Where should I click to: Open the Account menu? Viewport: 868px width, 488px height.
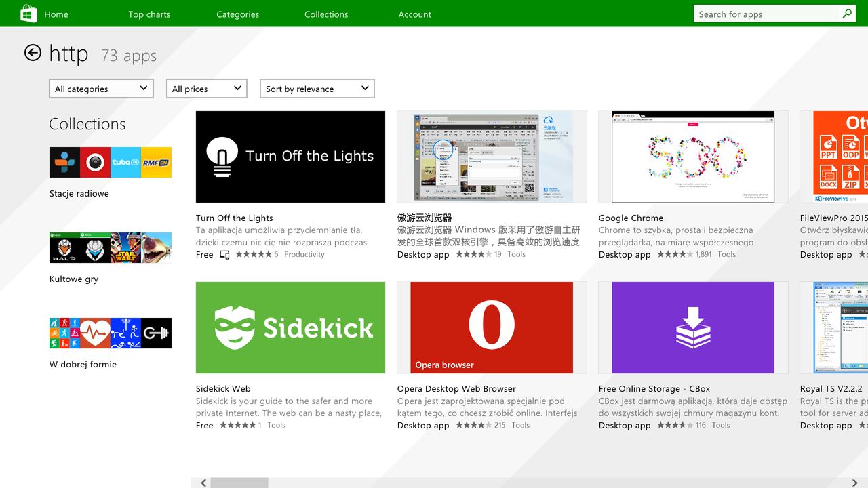pos(415,14)
